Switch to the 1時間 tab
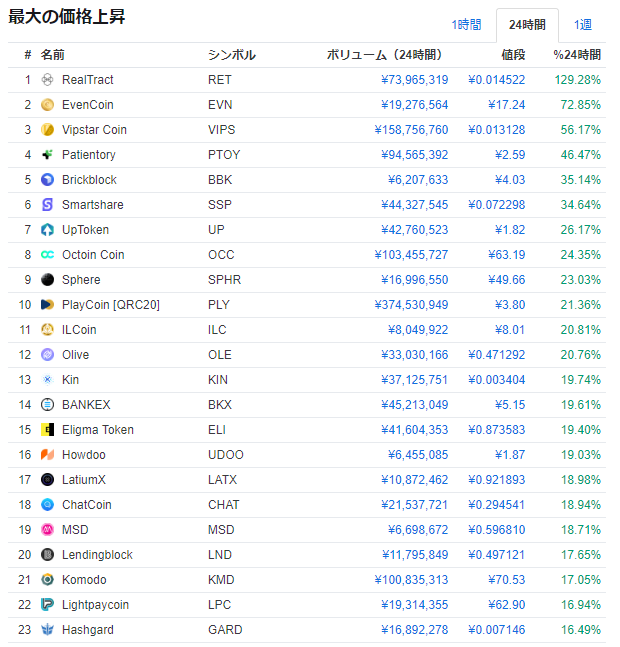 [x=466, y=24]
